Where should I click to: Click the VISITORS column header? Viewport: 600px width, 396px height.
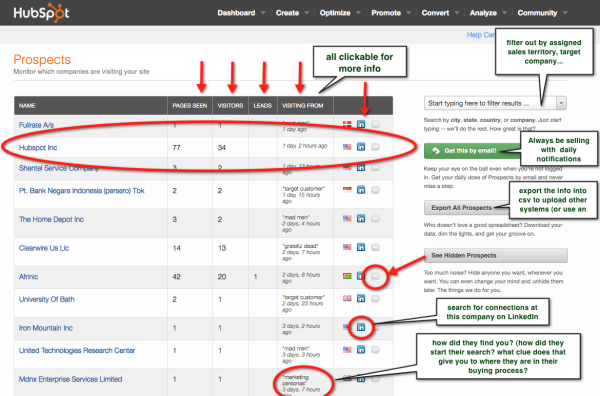tap(230, 106)
